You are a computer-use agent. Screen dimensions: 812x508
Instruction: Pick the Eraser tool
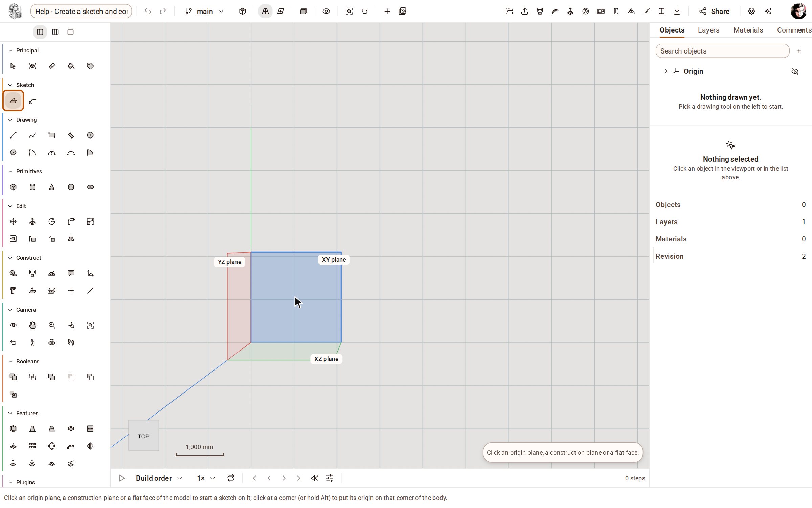51,66
